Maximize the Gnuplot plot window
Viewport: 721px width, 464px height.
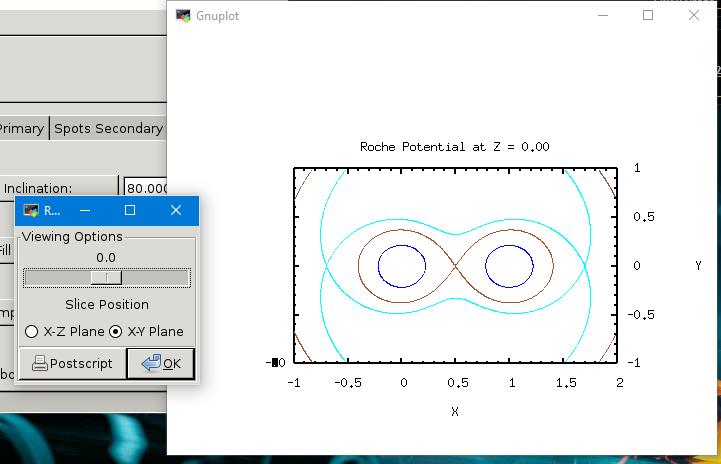pos(648,16)
